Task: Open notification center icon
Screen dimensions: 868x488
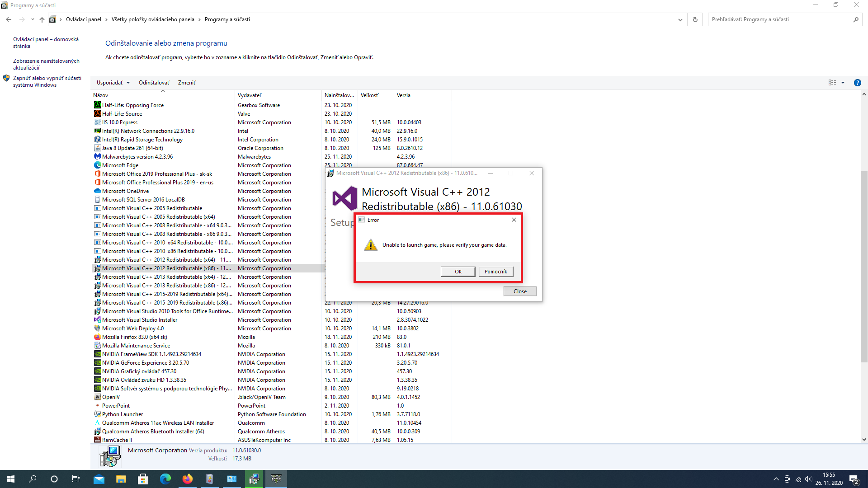Action: 854,479
